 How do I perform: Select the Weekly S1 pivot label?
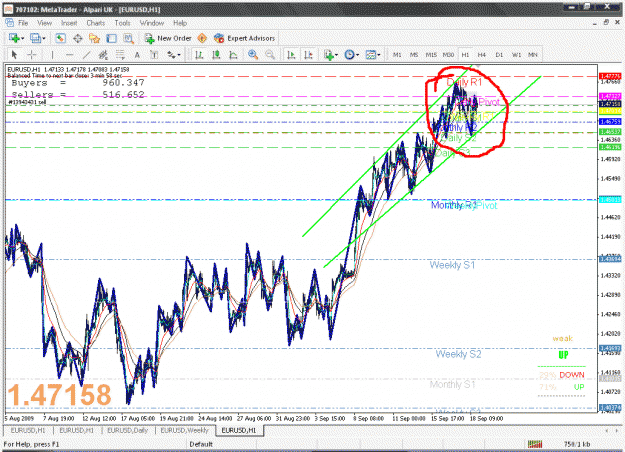(452, 265)
